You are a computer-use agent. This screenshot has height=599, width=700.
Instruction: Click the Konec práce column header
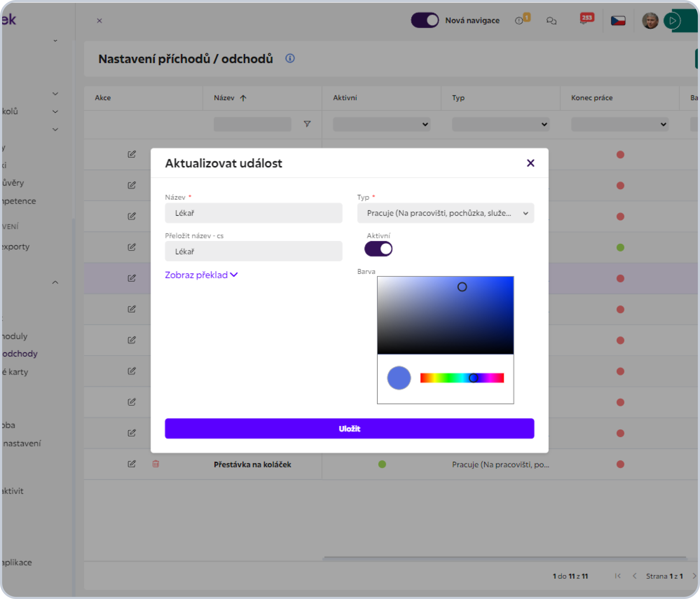click(592, 98)
